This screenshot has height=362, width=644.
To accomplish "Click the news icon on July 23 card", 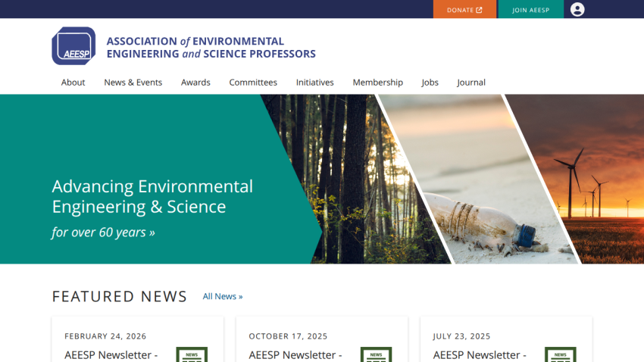I will click(561, 354).
